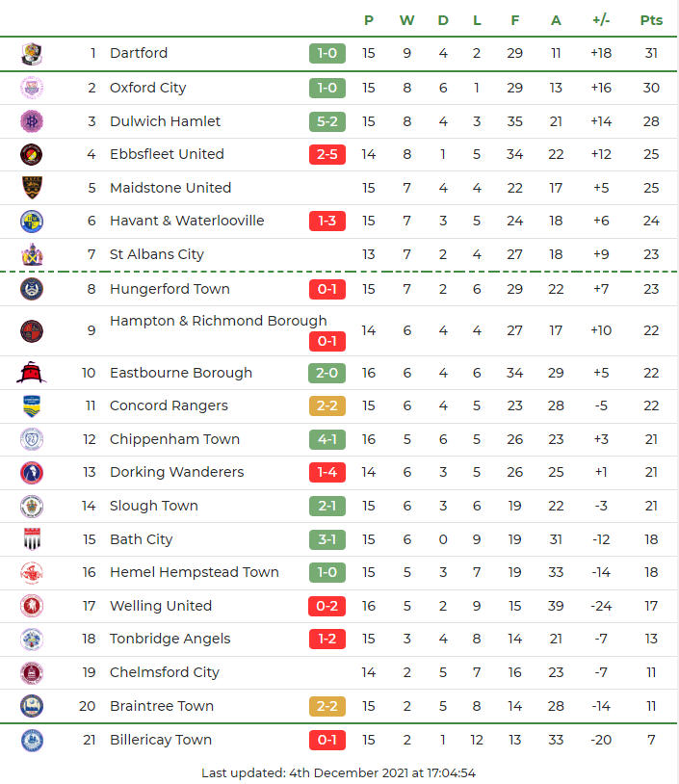679x784 pixels.
Task: Click the Pts column header
Action: tap(651, 19)
